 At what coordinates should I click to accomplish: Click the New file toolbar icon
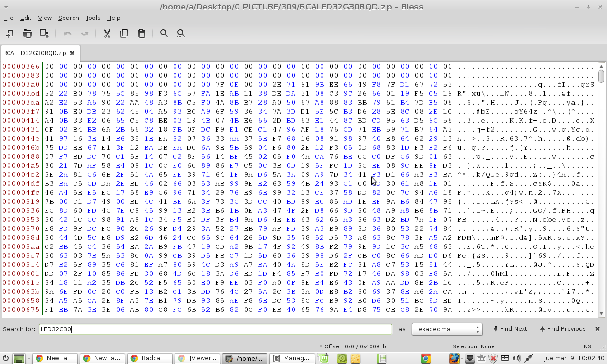(x=9, y=34)
